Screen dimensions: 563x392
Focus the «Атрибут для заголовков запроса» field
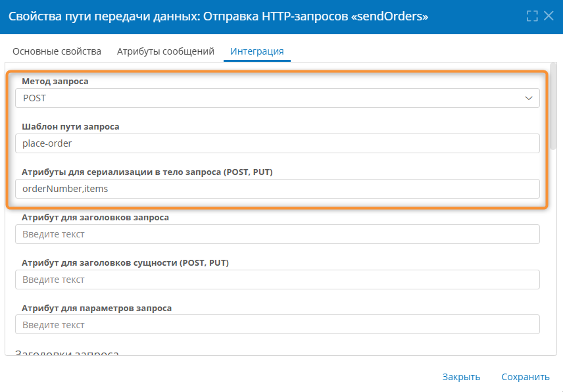pos(276,234)
